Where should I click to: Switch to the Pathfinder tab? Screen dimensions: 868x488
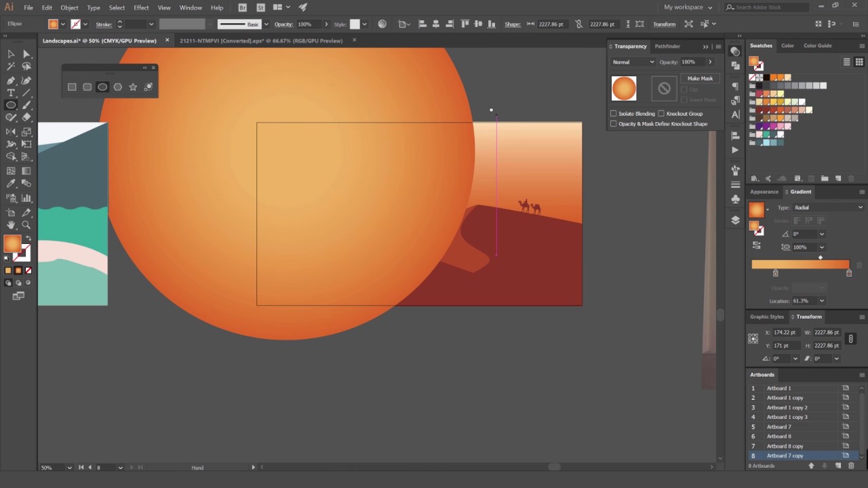pyautogui.click(x=667, y=46)
